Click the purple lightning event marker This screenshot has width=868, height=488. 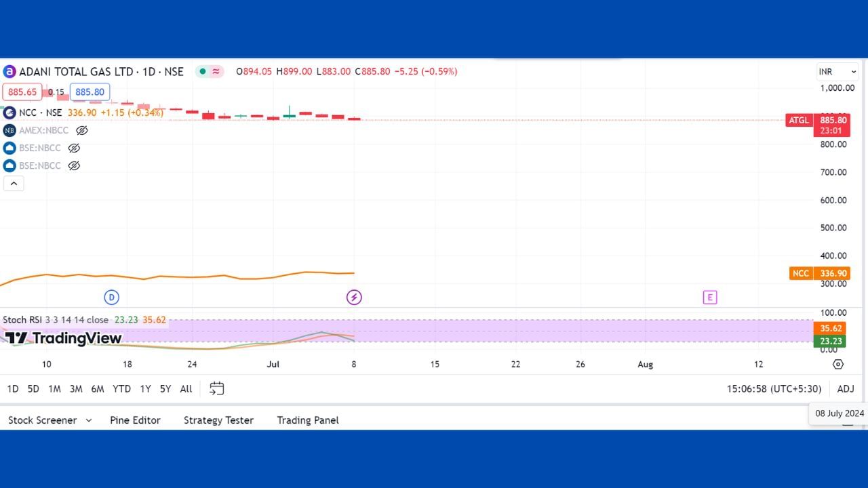point(354,297)
